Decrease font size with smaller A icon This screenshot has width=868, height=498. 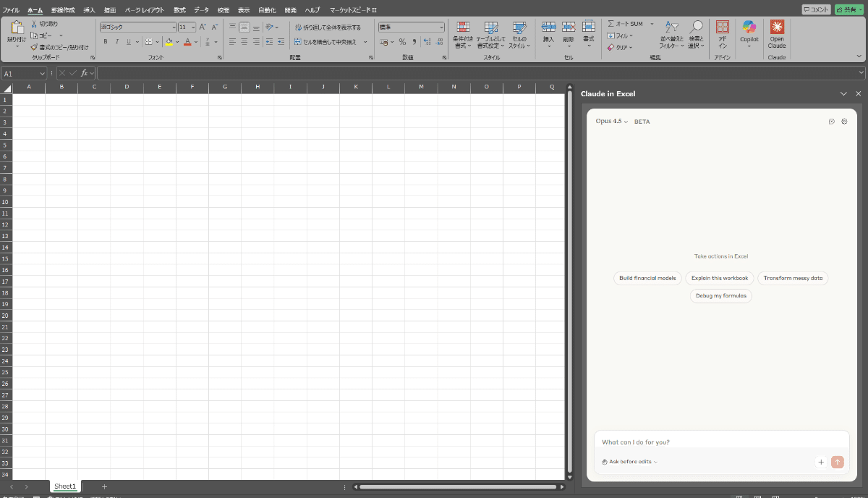tap(214, 27)
